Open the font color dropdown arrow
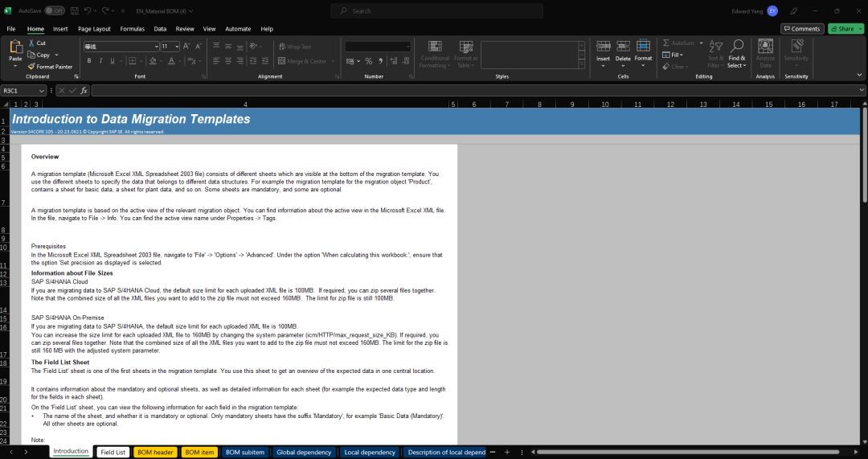The height and width of the screenshot is (459, 868). 181,61
